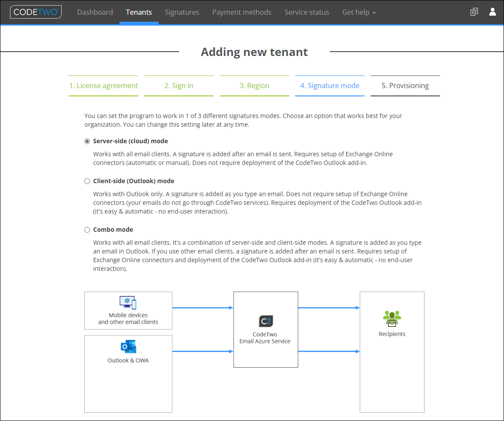The height and width of the screenshot is (421, 504).
Task: Click the green Recipients icon
Action: (x=392, y=319)
